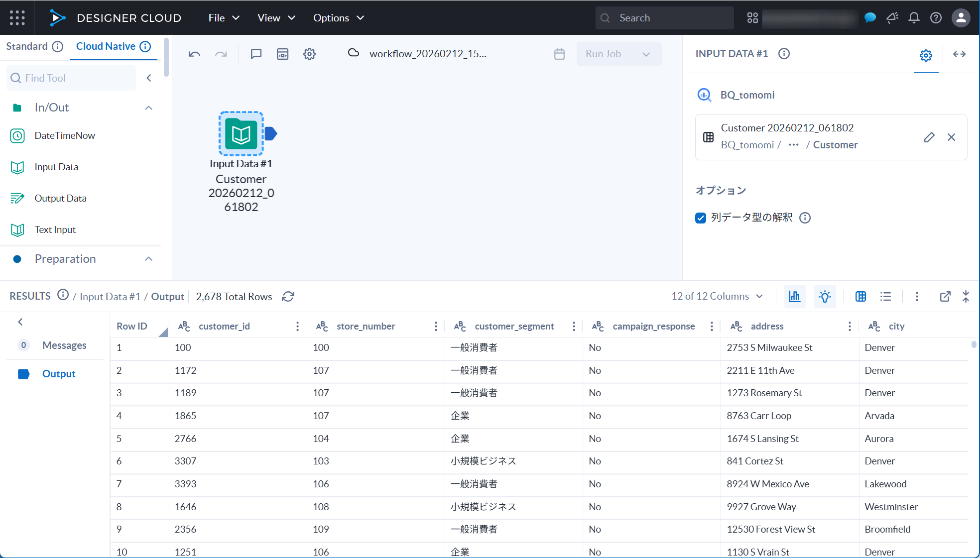Uncheck the 列データ型の解釈 option
Screen dimensions: 980x558
pyautogui.click(x=701, y=218)
